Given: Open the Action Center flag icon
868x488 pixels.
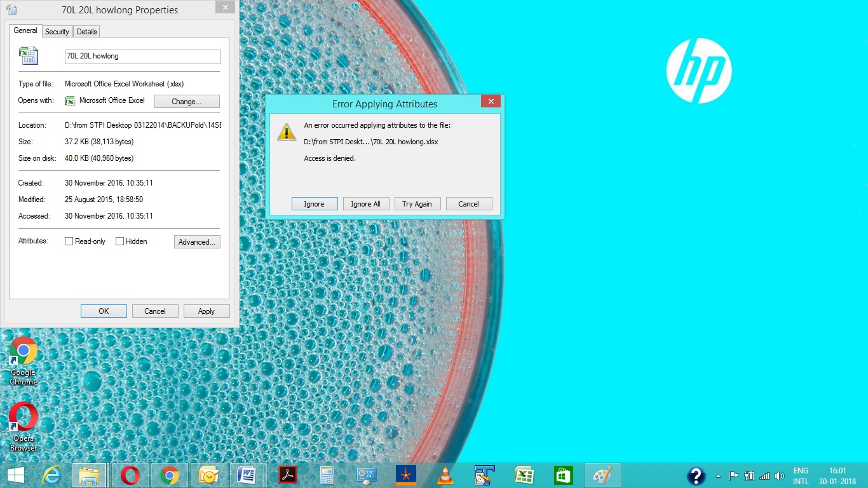Looking at the screenshot, I should (733, 476).
